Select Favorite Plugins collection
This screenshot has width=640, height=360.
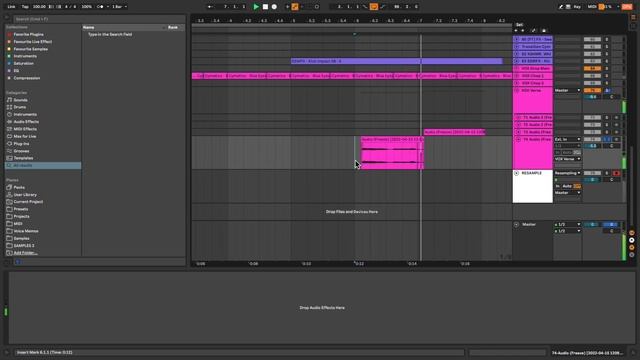tap(29, 34)
